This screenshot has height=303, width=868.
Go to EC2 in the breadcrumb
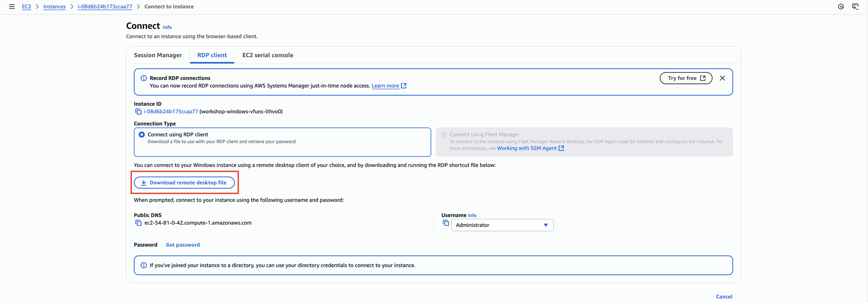tap(26, 7)
